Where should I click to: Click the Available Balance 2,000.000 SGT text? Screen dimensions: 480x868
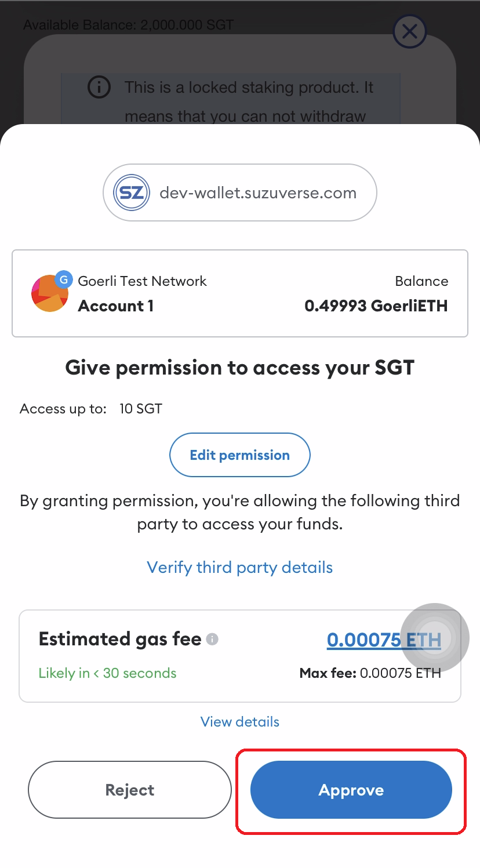(x=128, y=25)
